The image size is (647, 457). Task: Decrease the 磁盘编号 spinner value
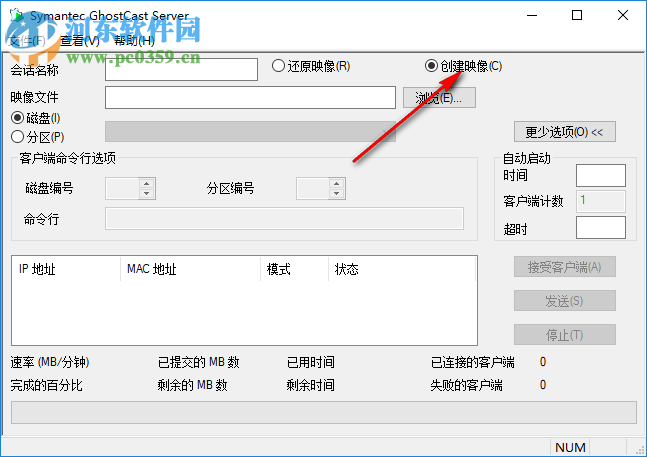pyautogui.click(x=146, y=193)
